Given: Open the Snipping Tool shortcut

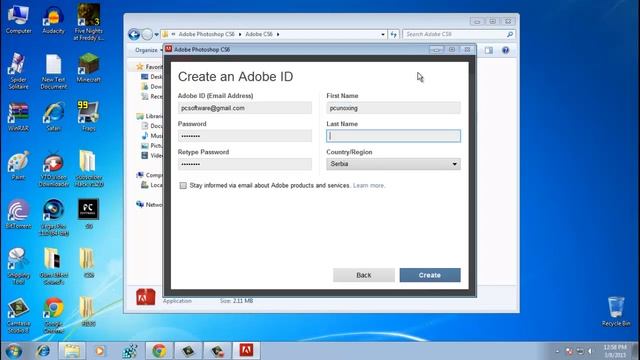Looking at the screenshot, I should (18, 267).
